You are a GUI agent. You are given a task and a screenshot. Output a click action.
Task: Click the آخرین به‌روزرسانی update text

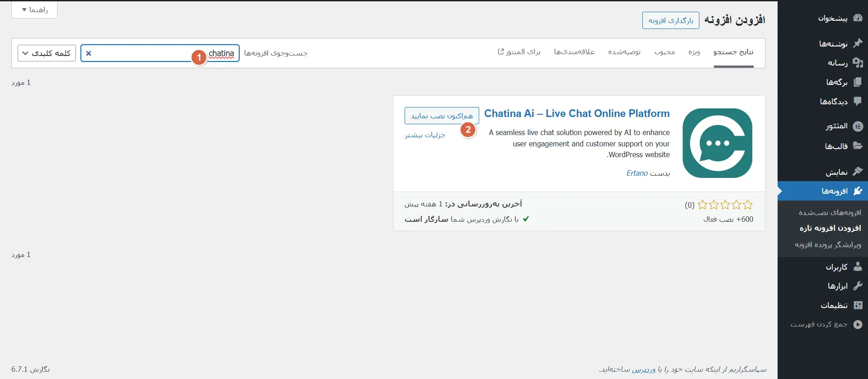pos(463,204)
